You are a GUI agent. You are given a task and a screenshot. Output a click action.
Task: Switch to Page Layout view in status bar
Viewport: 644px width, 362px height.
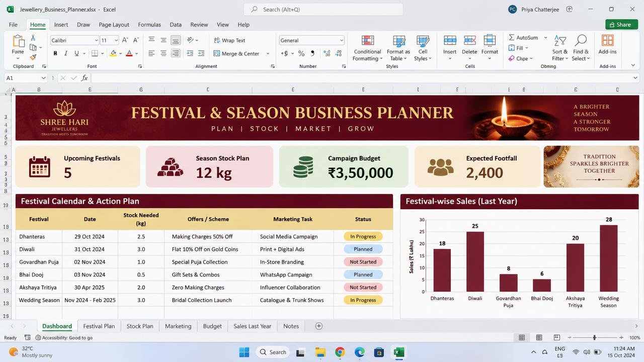click(539, 337)
